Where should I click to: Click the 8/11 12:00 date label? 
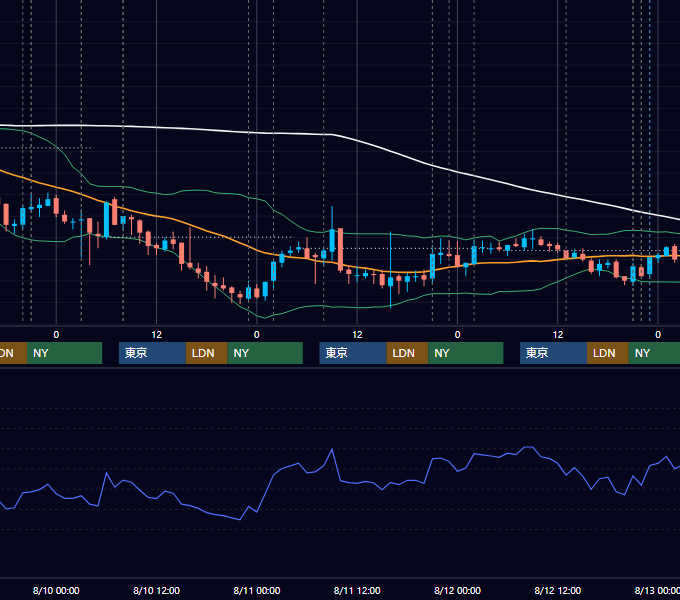pyautogui.click(x=357, y=590)
